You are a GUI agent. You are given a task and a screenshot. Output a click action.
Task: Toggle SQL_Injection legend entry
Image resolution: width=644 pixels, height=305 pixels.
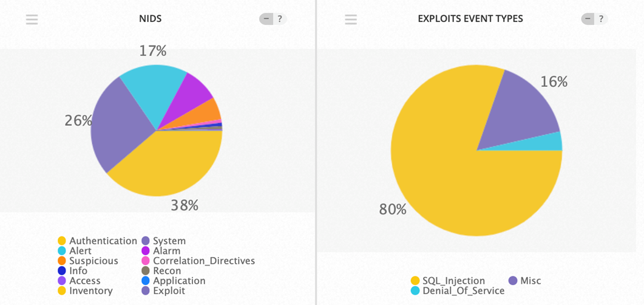(448, 281)
